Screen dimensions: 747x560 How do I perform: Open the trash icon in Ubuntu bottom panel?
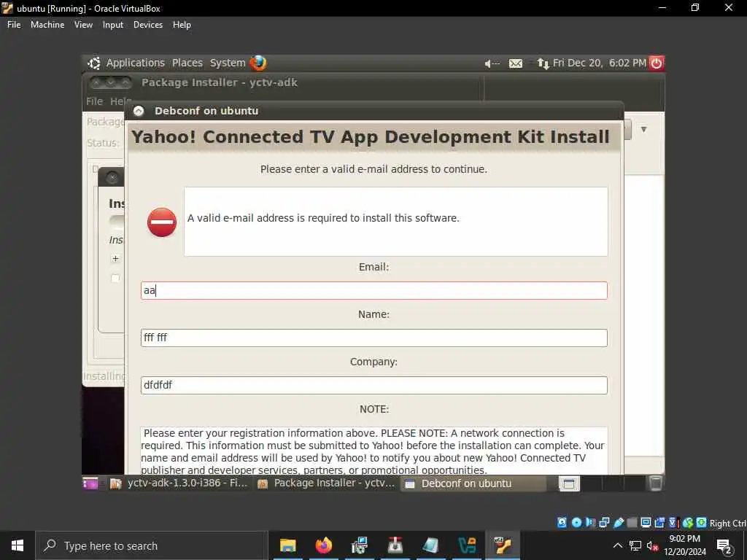(656, 483)
